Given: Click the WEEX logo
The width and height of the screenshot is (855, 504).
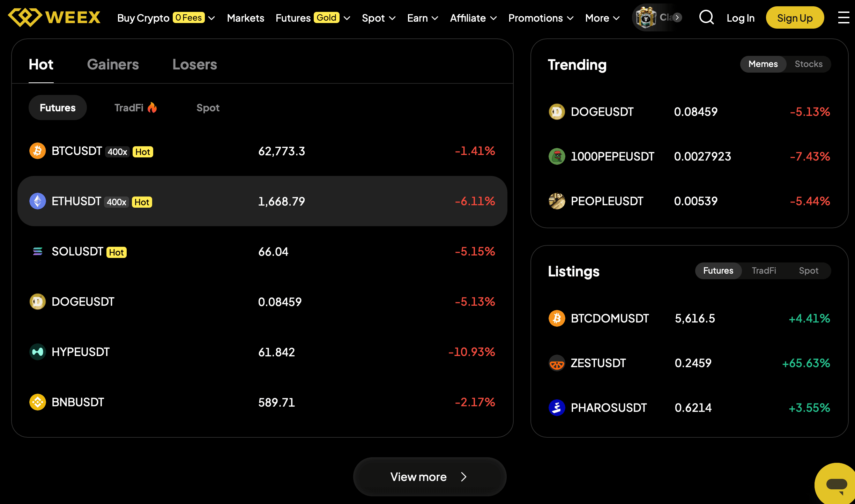Looking at the screenshot, I should 54,17.
